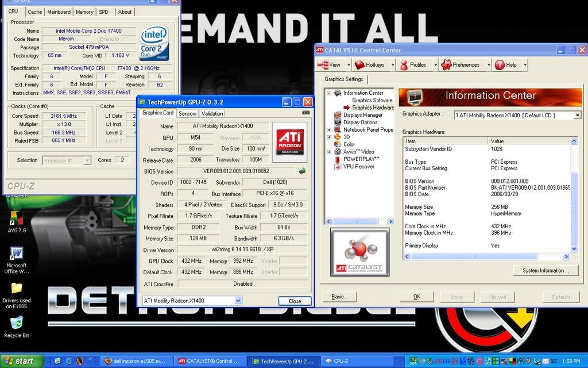The image size is (588, 368).
Task: Open the Microsoft Office Word desktop shortcut
Action: tap(17, 260)
